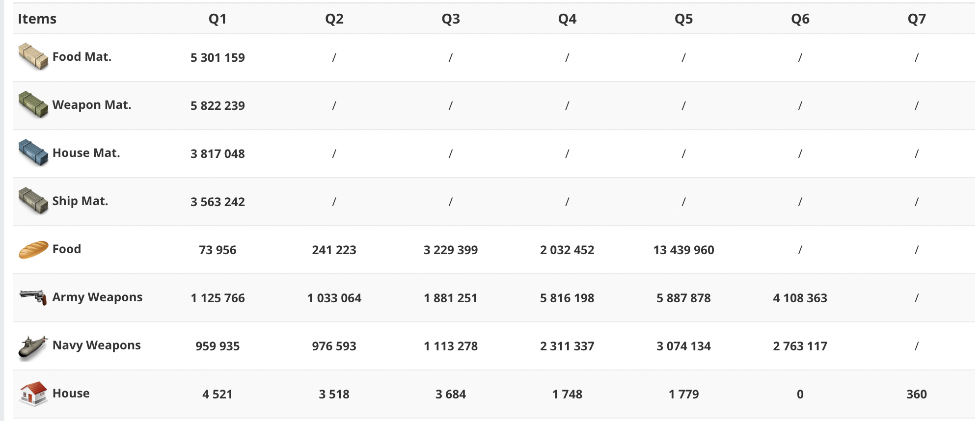
Task: Click the red-roofed House icon
Action: [x=33, y=394]
